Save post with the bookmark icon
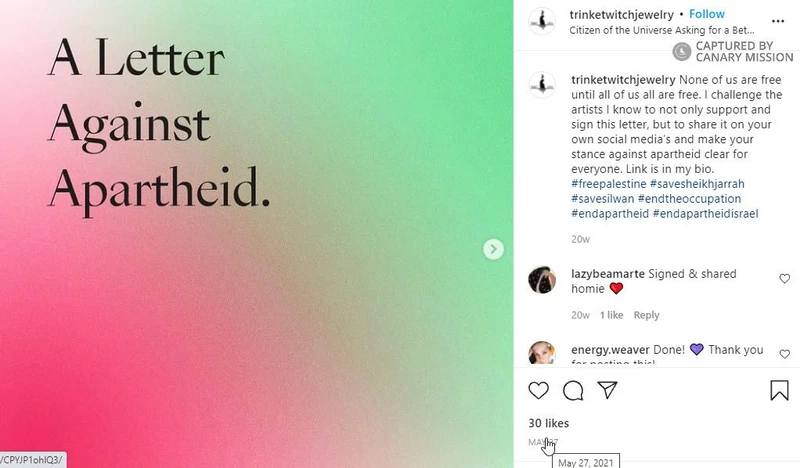 point(779,390)
